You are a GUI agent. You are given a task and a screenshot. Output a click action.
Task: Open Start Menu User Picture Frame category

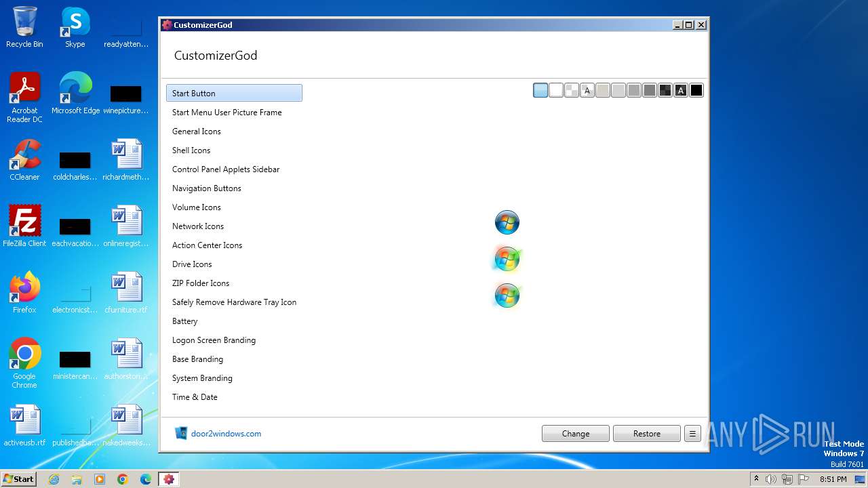coord(234,112)
